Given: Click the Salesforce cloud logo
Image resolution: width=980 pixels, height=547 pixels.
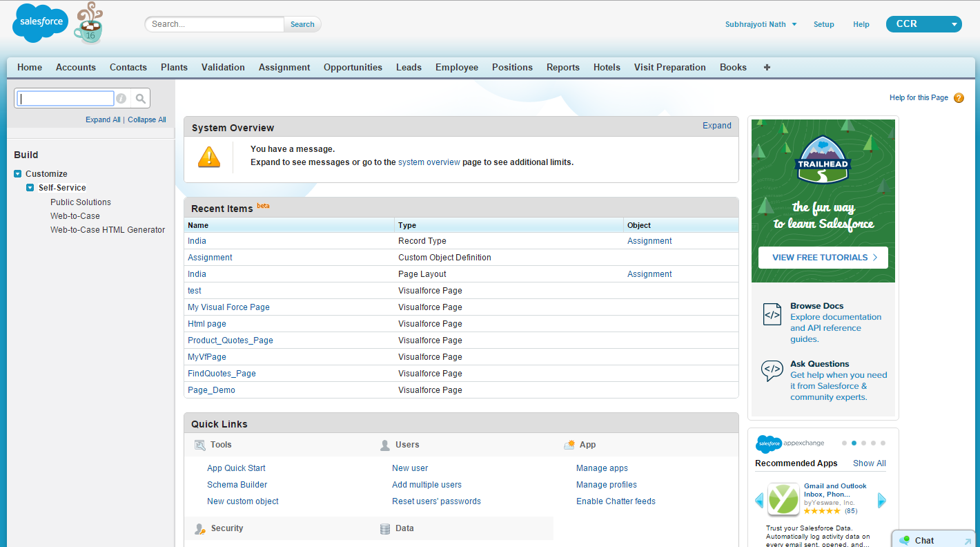Looking at the screenshot, I should pyautogui.click(x=41, y=22).
